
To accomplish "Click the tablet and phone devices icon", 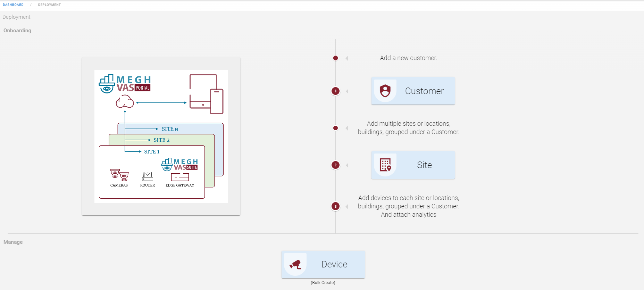I will click(206, 94).
